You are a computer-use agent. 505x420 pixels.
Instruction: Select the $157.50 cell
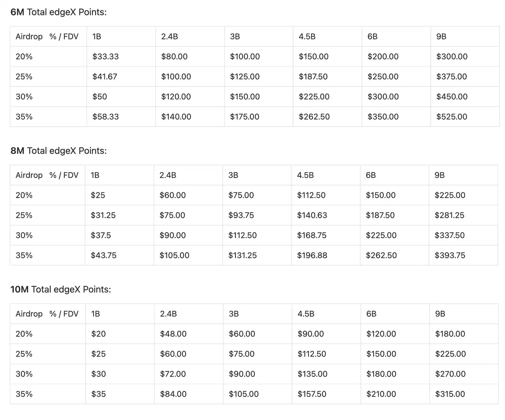pos(312,394)
